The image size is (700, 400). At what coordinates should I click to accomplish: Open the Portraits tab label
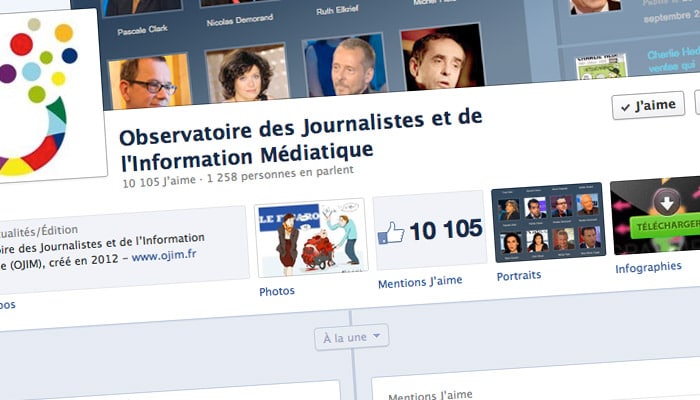coord(519,275)
